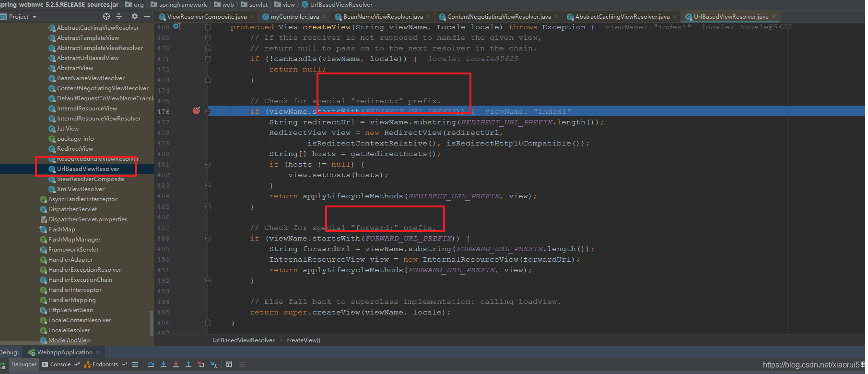Click Locate/Select Opened File crosshair icon
868x374 pixels.
pos(106,16)
